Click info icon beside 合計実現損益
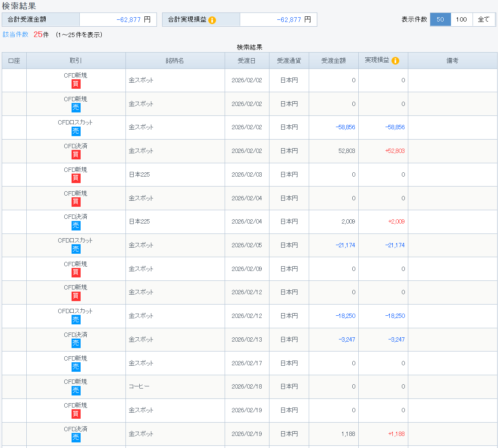The width and height of the screenshot is (498, 448). (x=212, y=20)
